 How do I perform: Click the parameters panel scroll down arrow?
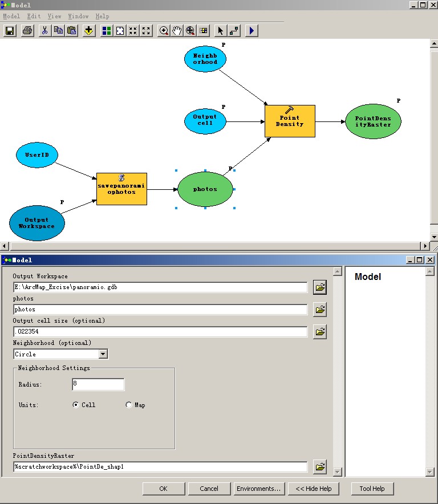tap(338, 472)
